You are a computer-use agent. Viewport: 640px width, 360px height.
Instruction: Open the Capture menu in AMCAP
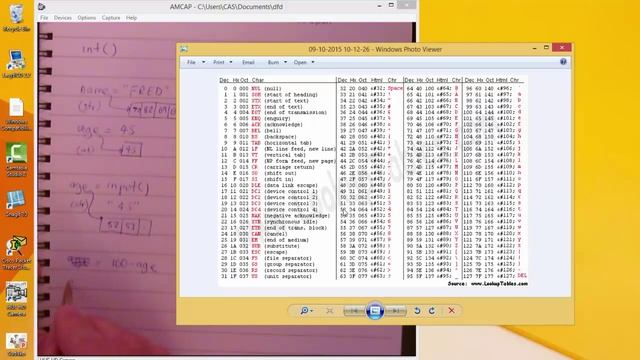tap(111, 18)
